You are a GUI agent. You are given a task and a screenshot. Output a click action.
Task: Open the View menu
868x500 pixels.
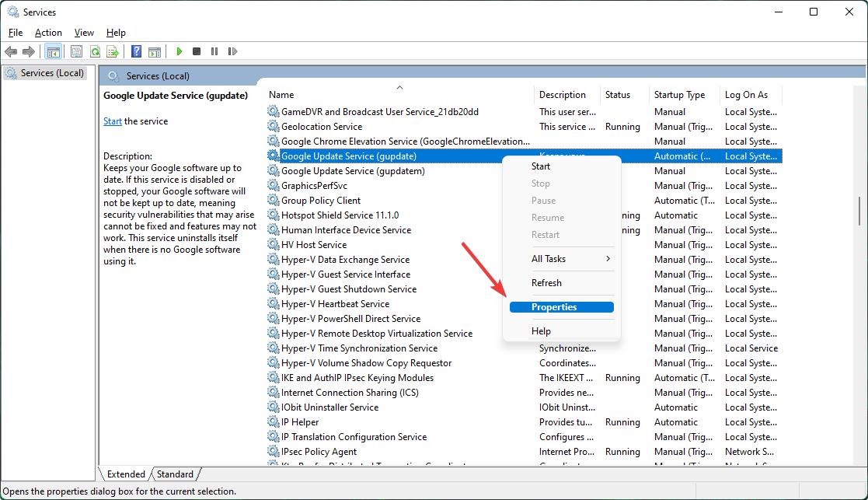point(84,33)
